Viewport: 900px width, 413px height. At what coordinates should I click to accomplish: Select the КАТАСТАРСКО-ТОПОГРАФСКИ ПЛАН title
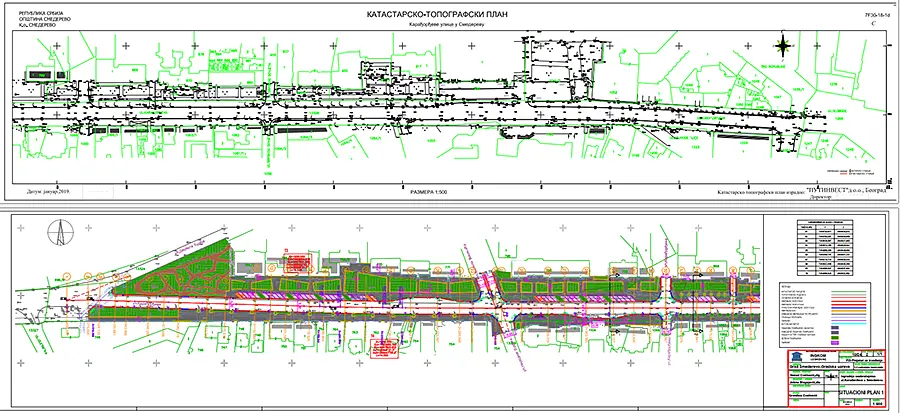point(446,15)
